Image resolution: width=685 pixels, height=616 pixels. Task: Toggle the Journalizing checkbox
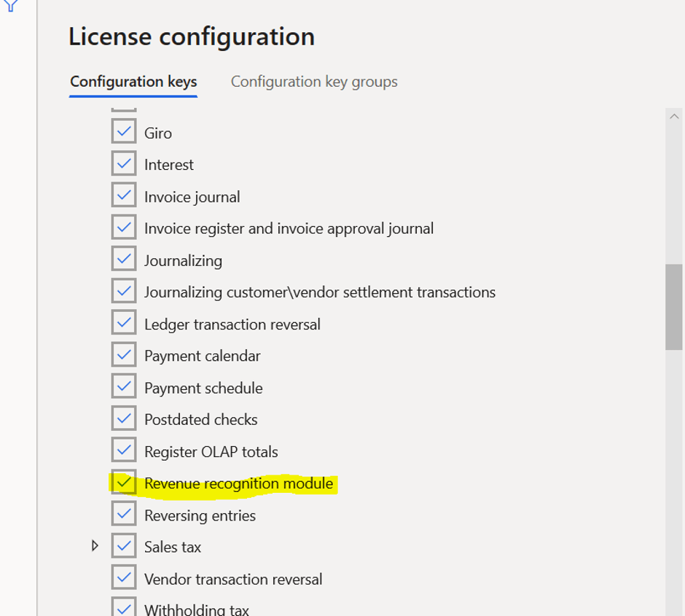tap(124, 260)
